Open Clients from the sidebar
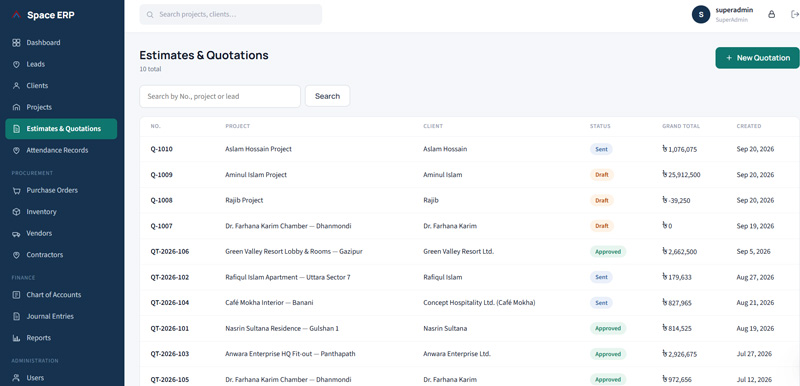 tap(61, 86)
